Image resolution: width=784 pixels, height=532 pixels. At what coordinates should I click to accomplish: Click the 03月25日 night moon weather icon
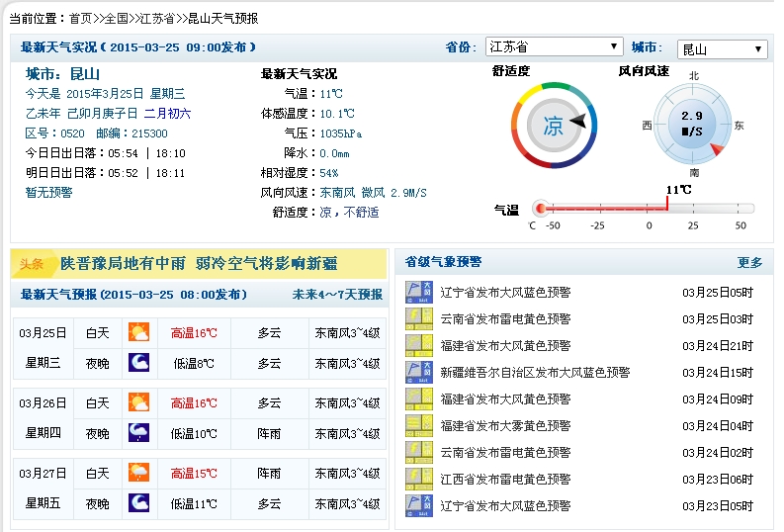(x=139, y=363)
